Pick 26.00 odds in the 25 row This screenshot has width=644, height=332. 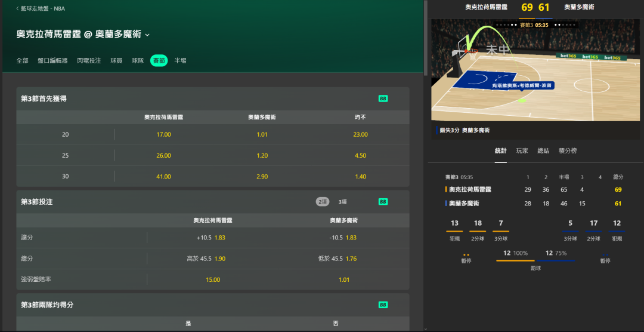pos(163,155)
